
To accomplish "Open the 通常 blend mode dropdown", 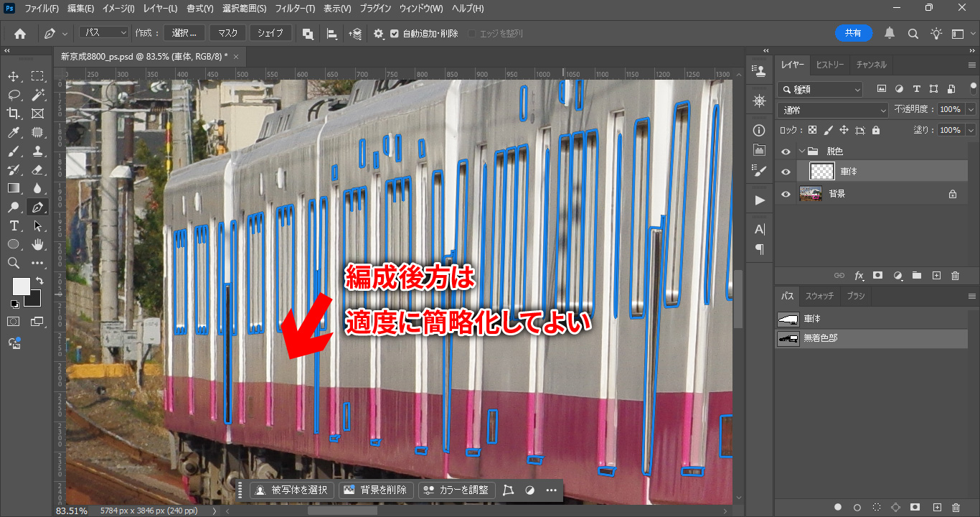I will [832, 110].
